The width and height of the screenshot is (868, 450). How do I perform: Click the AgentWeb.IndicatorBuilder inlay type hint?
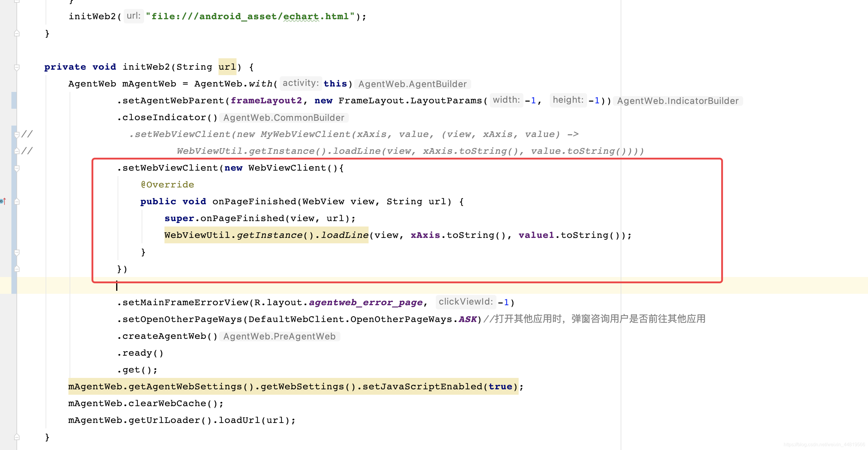678,101
